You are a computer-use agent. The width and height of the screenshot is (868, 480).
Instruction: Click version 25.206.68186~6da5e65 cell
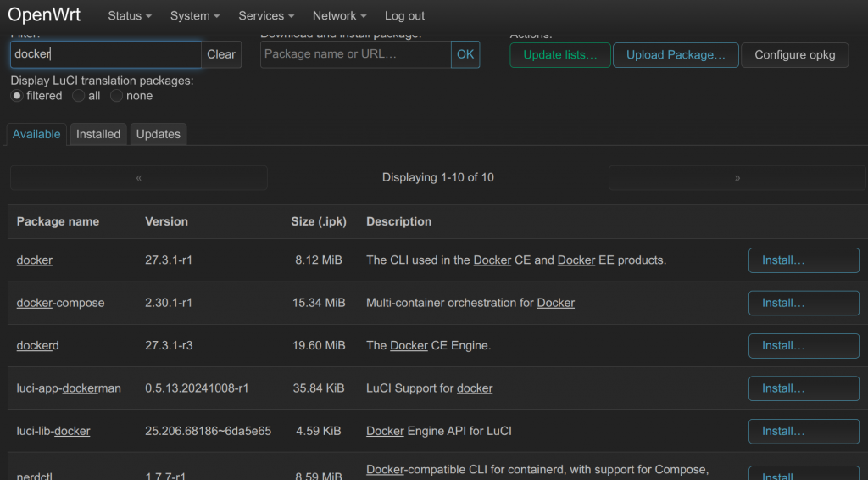tap(209, 431)
